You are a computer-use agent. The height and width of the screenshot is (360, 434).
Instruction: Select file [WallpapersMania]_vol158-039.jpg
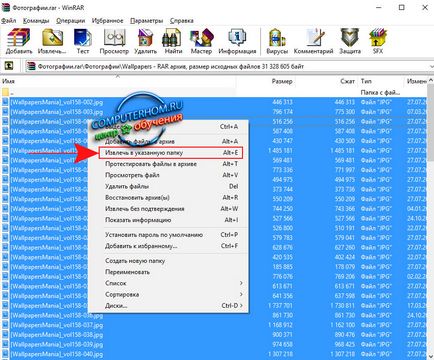point(57,344)
